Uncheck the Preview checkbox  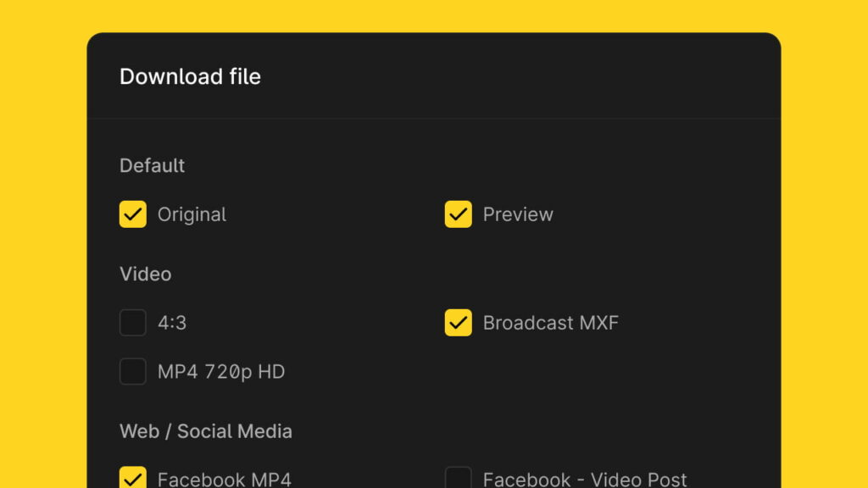click(459, 214)
